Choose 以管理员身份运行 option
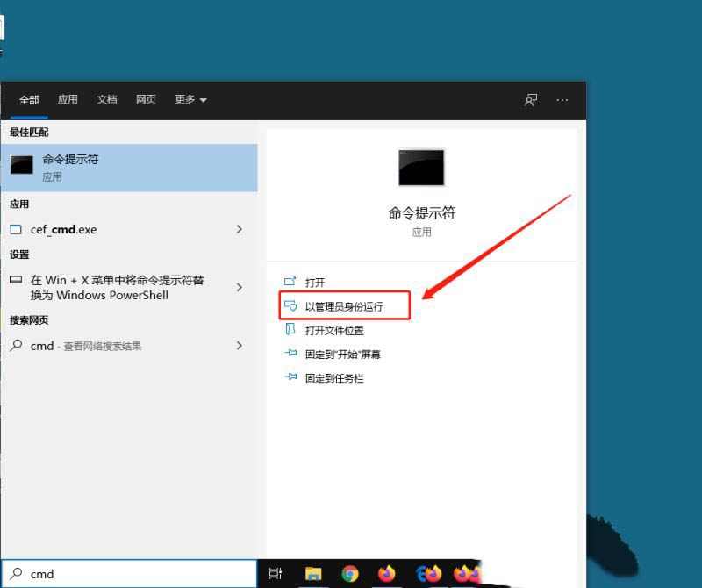 click(x=344, y=306)
